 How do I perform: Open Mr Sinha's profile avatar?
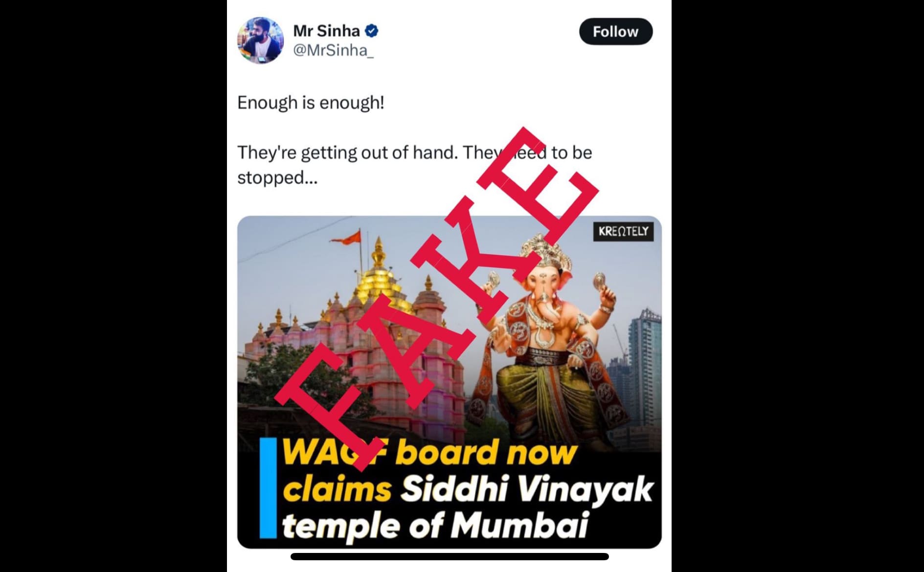pyautogui.click(x=260, y=40)
